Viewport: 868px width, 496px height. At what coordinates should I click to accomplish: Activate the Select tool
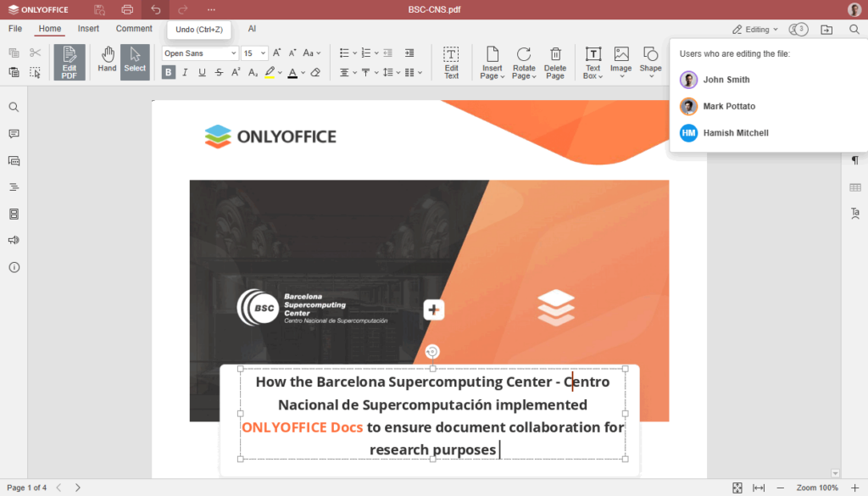[x=135, y=61]
